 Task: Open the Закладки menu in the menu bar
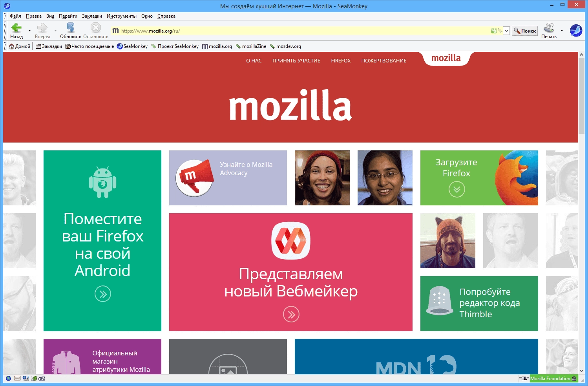92,16
